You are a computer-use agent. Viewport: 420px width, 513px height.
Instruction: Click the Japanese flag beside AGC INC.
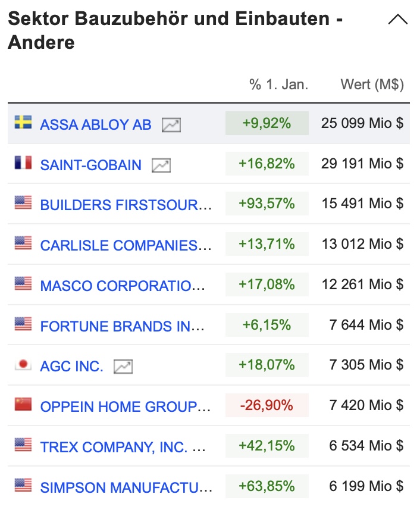point(23,364)
